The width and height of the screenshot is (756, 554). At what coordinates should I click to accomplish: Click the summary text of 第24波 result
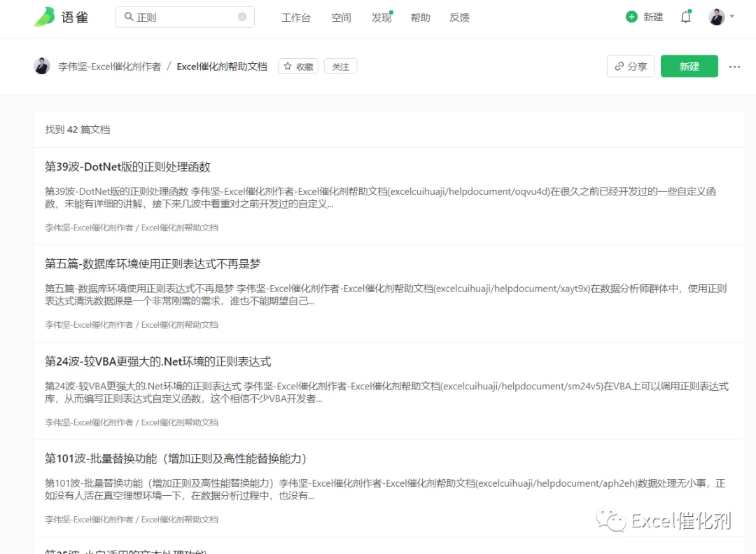pos(386,392)
